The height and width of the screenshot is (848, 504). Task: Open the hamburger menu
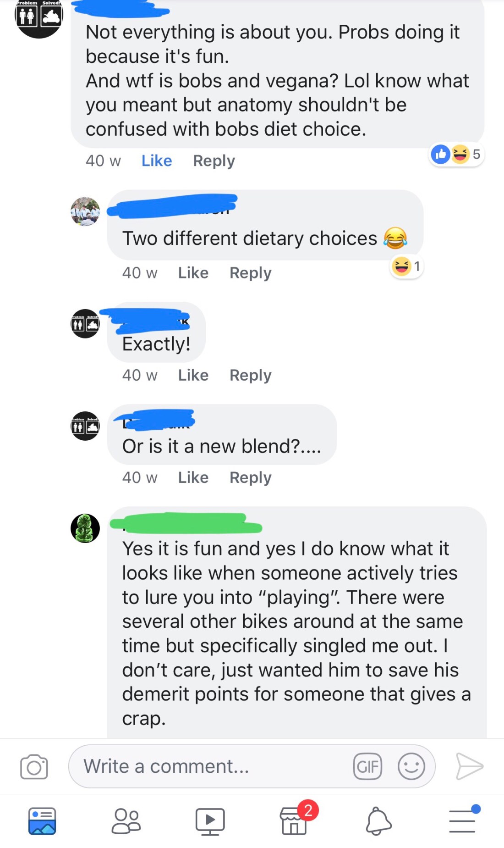(462, 820)
